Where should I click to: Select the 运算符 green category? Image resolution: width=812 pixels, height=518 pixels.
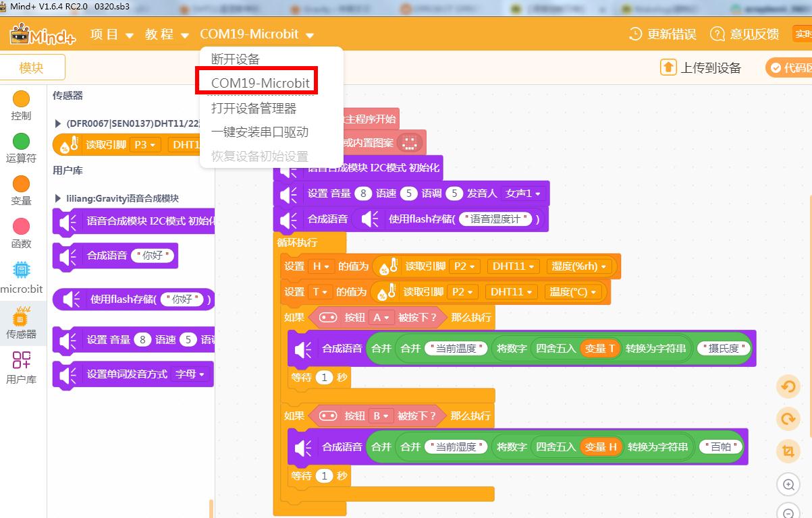click(22, 142)
